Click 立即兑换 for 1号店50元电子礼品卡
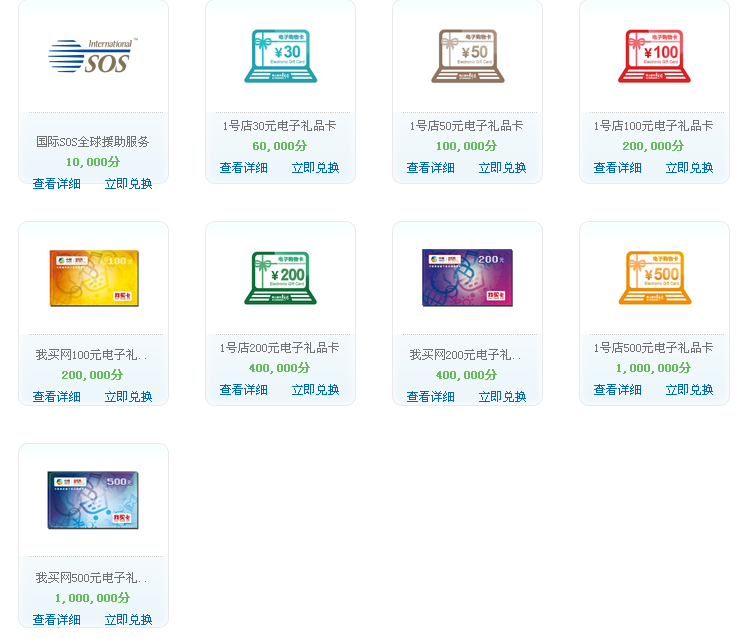This screenshot has width=748, height=638. tap(502, 168)
